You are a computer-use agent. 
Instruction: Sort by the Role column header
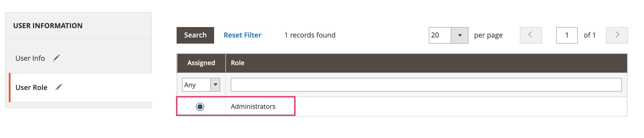click(x=238, y=63)
